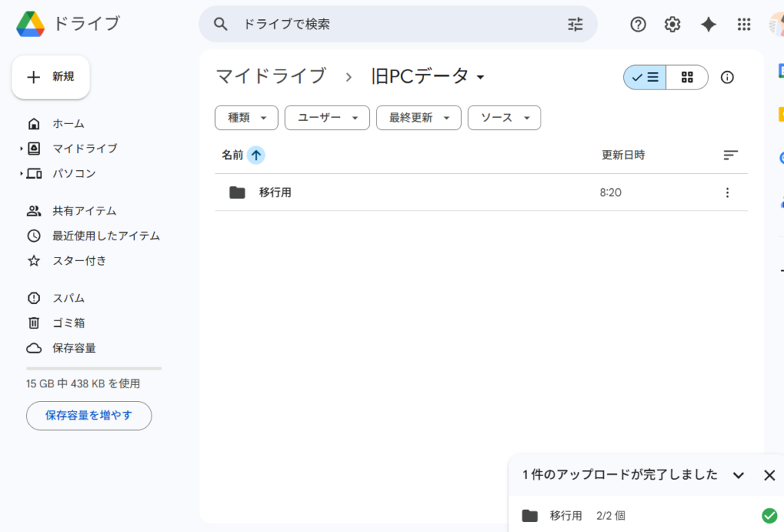Open Gemini sparkle icon in header
The width and height of the screenshot is (784, 532).
point(708,24)
